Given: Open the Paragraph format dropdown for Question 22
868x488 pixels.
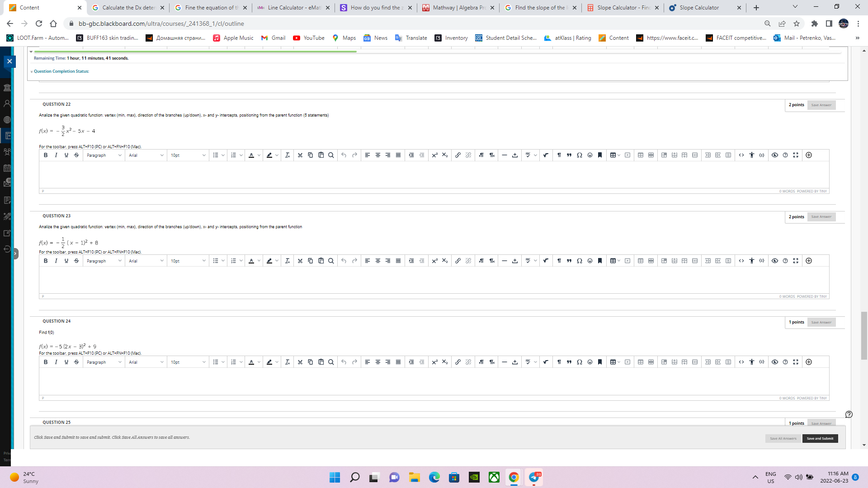Looking at the screenshot, I should coord(104,155).
